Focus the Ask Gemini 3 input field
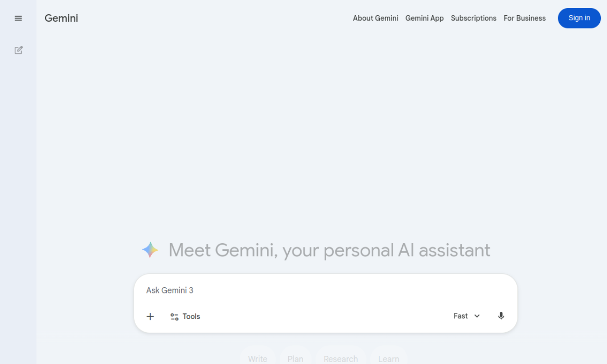 click(x=285, y=290)
